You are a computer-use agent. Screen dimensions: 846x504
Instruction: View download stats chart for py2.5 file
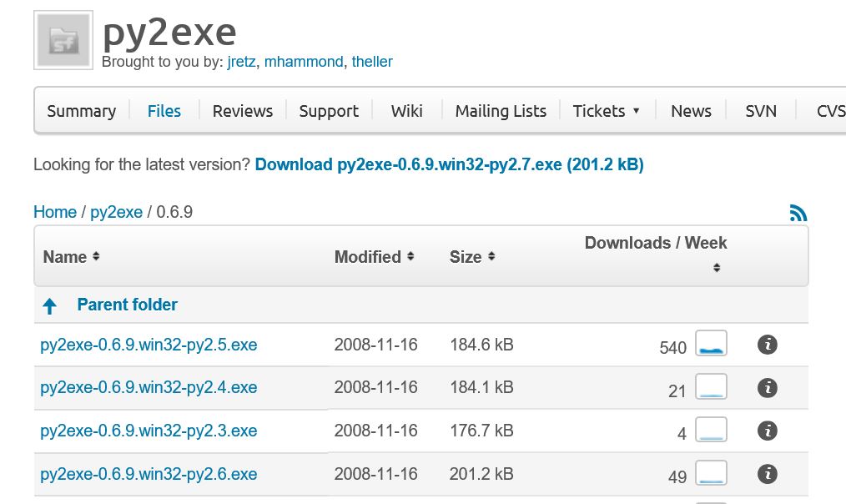(712, 344)
